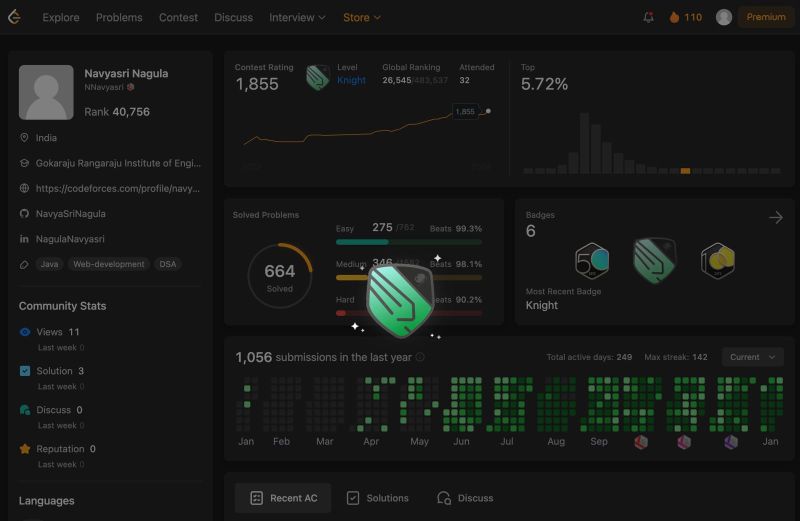800x521 pixels.
Task: Expand the Store dropdown menu
Action: [361, 17]
